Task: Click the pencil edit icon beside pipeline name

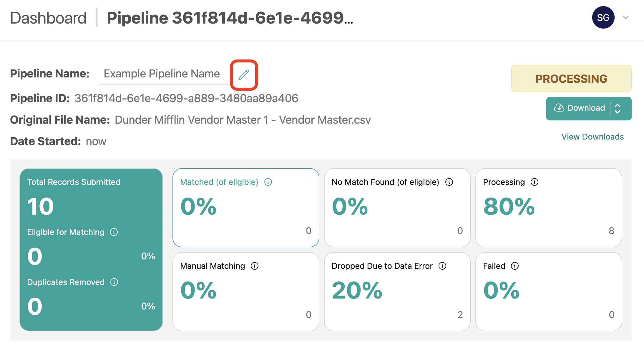Action: pyautogui.click(x=244, y=75)
